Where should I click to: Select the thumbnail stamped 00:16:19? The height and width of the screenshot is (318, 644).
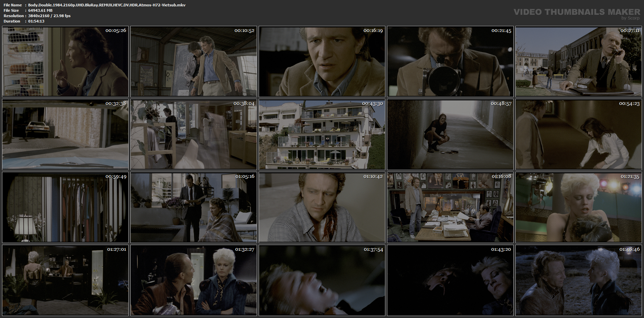(x=322, y=62)
